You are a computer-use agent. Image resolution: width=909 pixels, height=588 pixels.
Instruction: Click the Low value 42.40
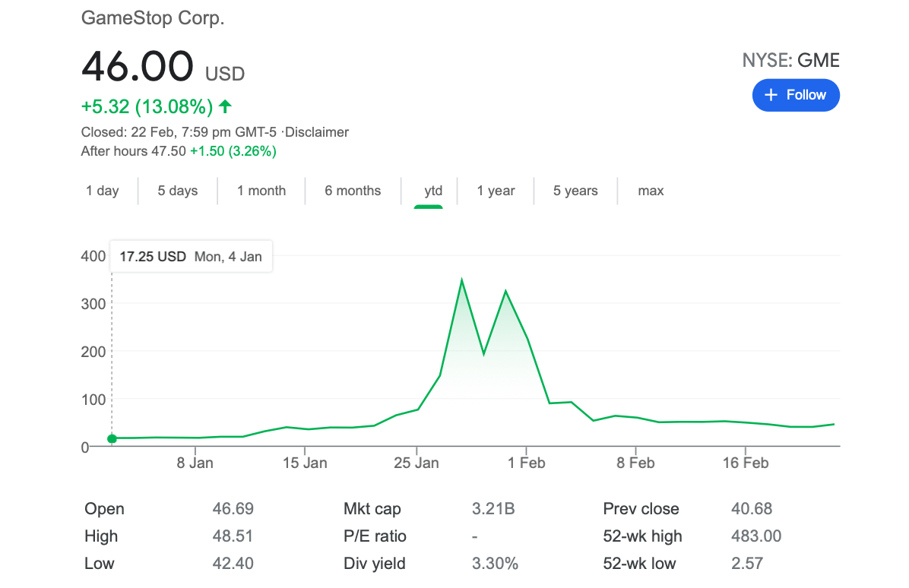point(233,563)
